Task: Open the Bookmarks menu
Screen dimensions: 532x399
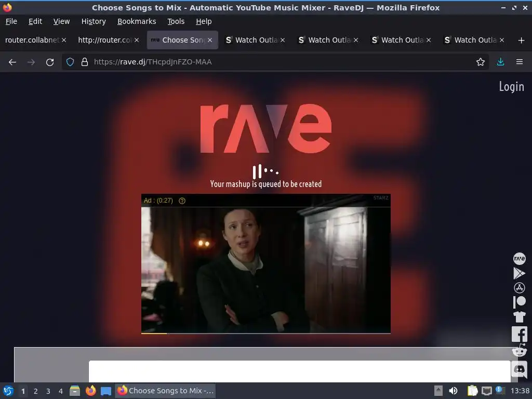Action: [x=137, y=21]
